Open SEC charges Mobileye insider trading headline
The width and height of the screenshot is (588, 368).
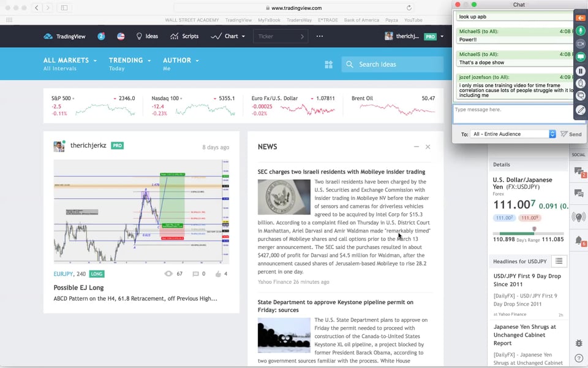(341, 172)
